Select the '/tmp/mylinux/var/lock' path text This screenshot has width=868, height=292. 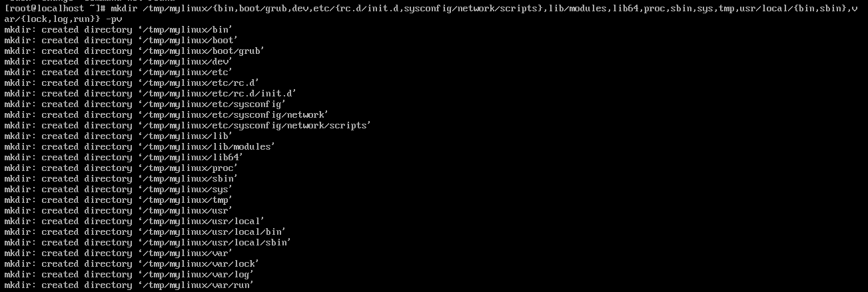[x=199, y=263]
